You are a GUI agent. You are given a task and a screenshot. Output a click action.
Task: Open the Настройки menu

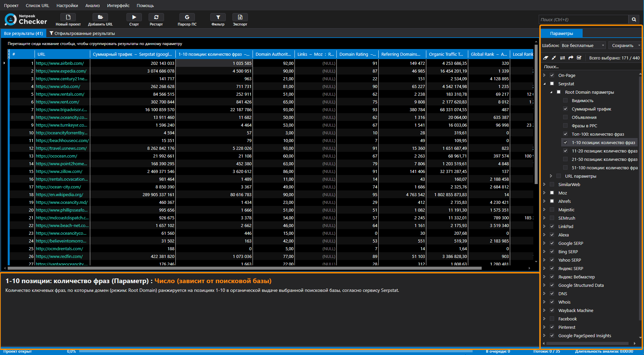pyautogui.click(x=67, y=5)
